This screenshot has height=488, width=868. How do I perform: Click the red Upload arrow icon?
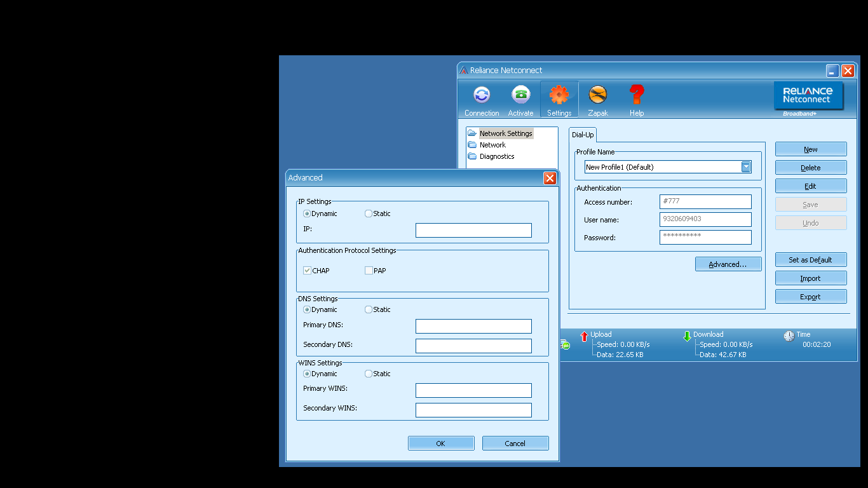coord(585,336)
